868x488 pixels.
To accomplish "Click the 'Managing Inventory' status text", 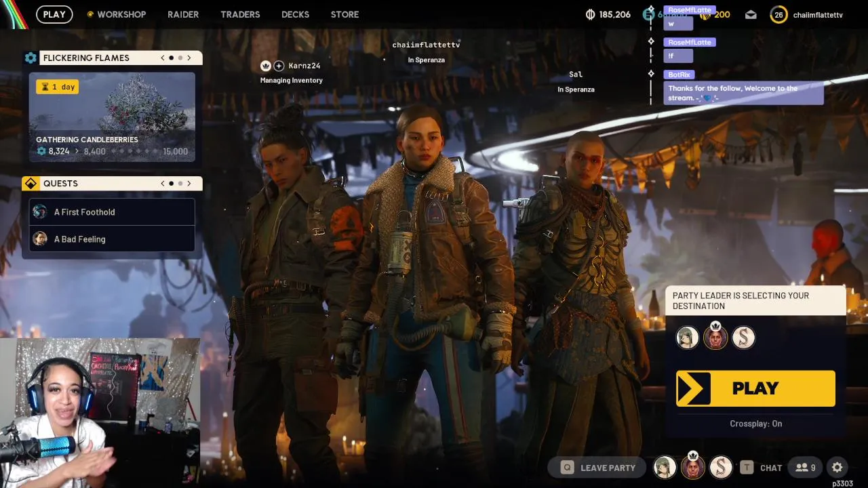I will tap(292, 81).
